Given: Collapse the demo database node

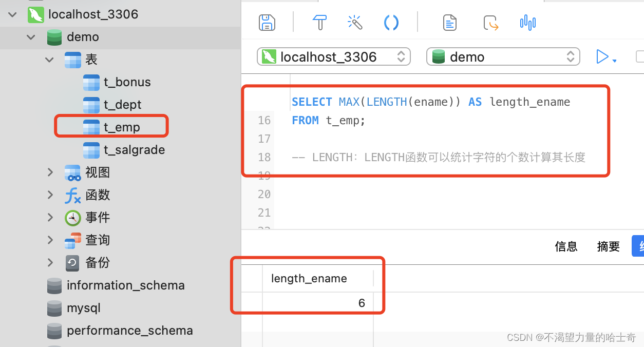Looking at the screenshot, I should point(31,37).
